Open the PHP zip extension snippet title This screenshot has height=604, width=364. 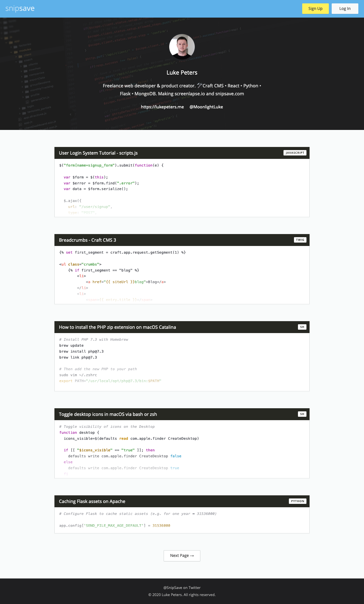point(117,327)
